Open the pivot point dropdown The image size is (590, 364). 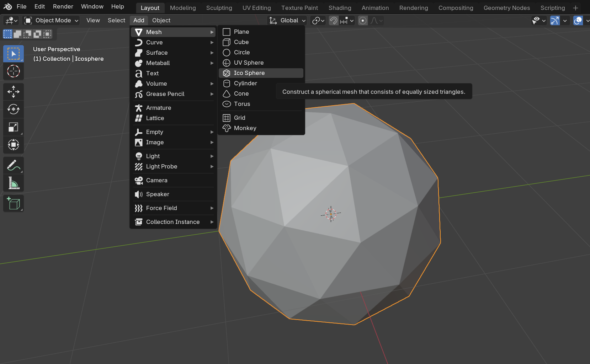(318, 21)
